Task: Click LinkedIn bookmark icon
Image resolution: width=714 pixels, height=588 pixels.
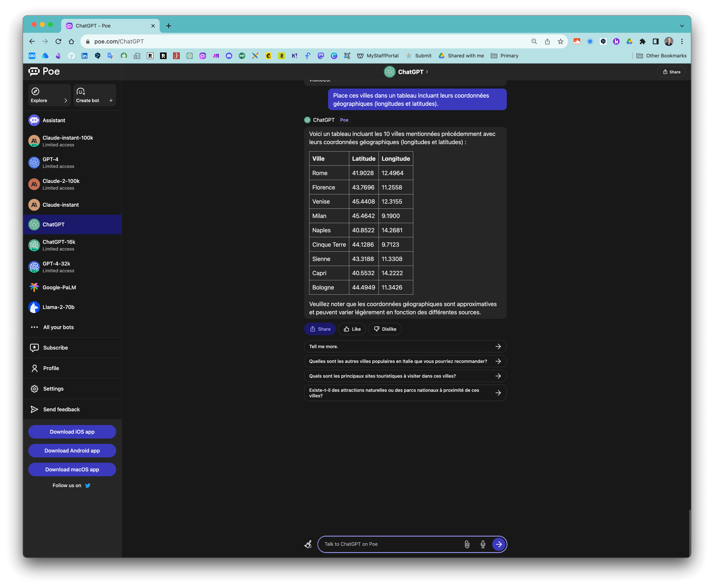Action: click(84, 56)
